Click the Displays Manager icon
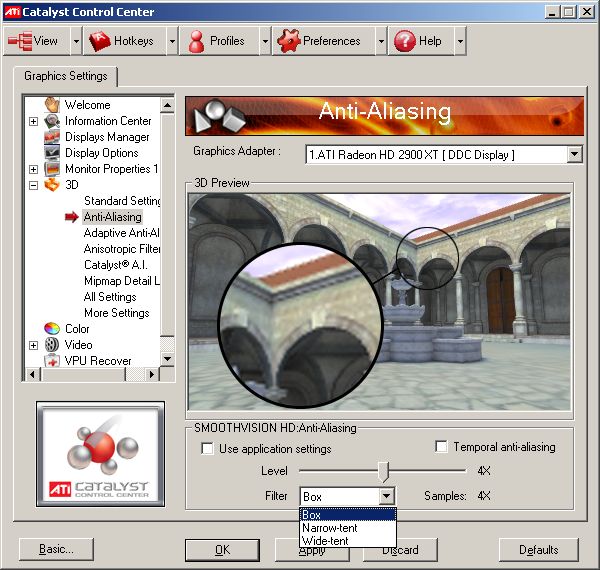Image resolution: width=600 pixels, height=570 pixels. [52, 137]
